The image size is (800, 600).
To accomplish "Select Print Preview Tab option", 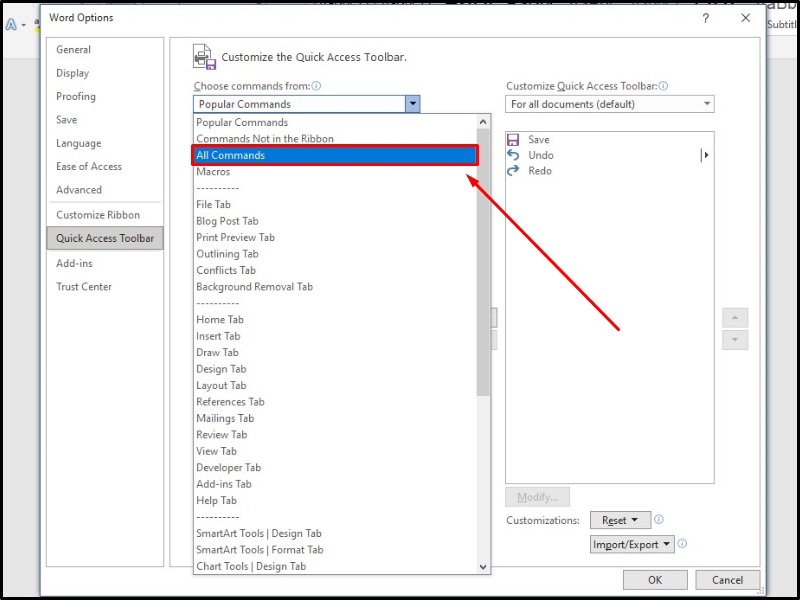I will point(335,237).
